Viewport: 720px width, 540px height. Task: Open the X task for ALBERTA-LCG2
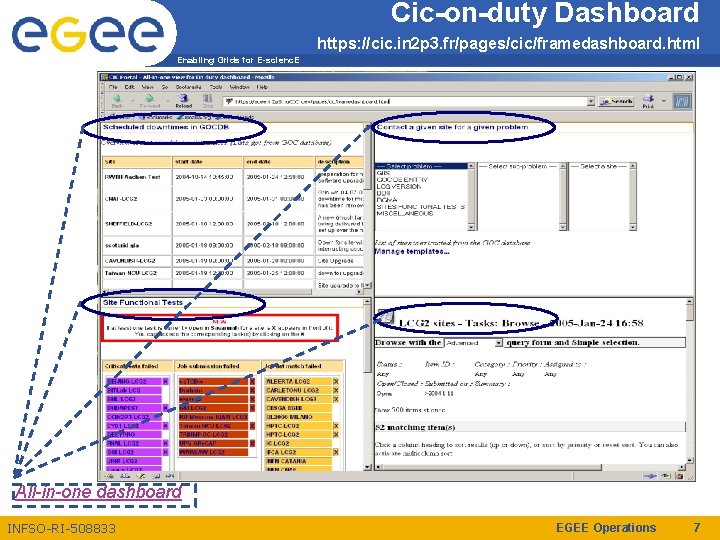336,382
